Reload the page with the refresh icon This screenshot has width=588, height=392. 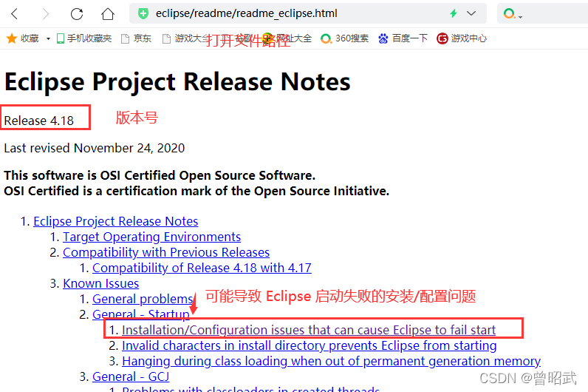[x=77, y=14]
